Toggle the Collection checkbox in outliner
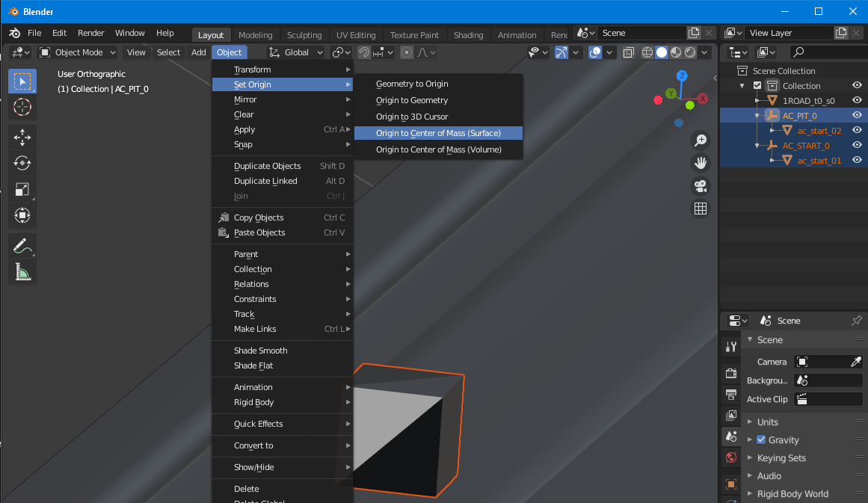This screenshot has width=868, height=503. click(757, 86)
